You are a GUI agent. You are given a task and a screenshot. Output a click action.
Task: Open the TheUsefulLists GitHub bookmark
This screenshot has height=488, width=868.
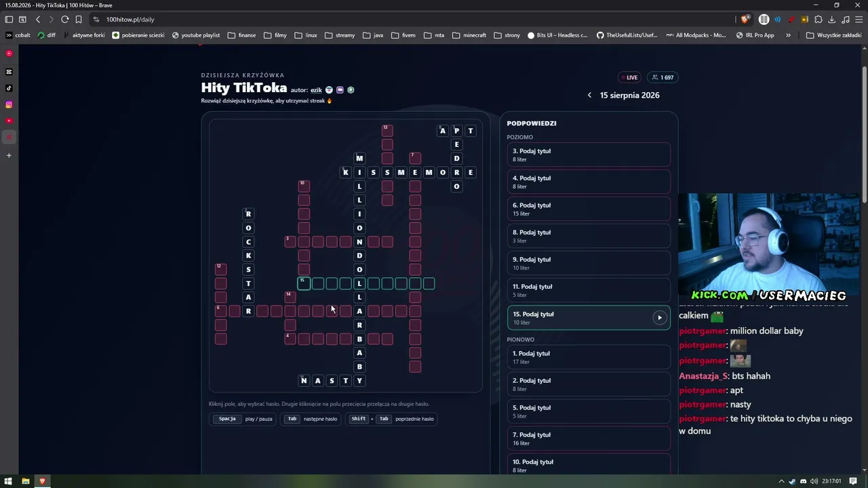pos(627,35)
